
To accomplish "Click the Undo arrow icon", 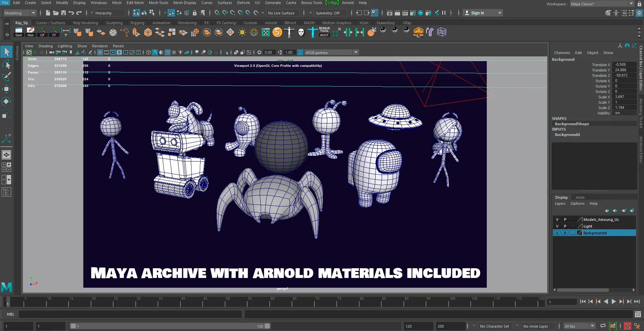I will point(71,13).
